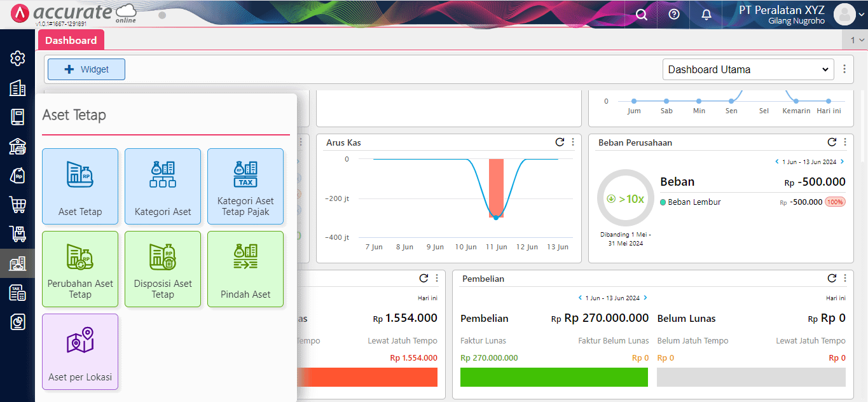Click the green Faktur Lunas progress bar
The height and width of the screenshot is (402, 868).
pyautogui.click(x=554, y=377)
